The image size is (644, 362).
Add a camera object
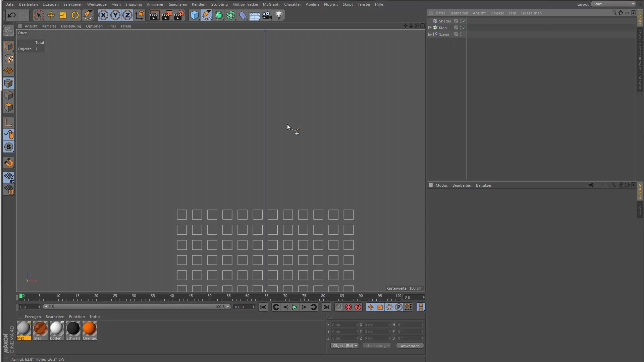267,15
